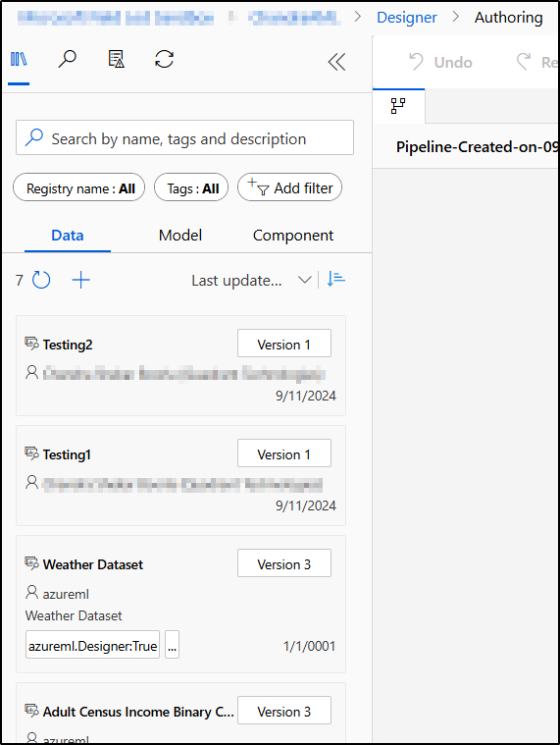Screen dimensions: 560x745
Task: Open the asset library icon tab
Action: pos(19,60)
